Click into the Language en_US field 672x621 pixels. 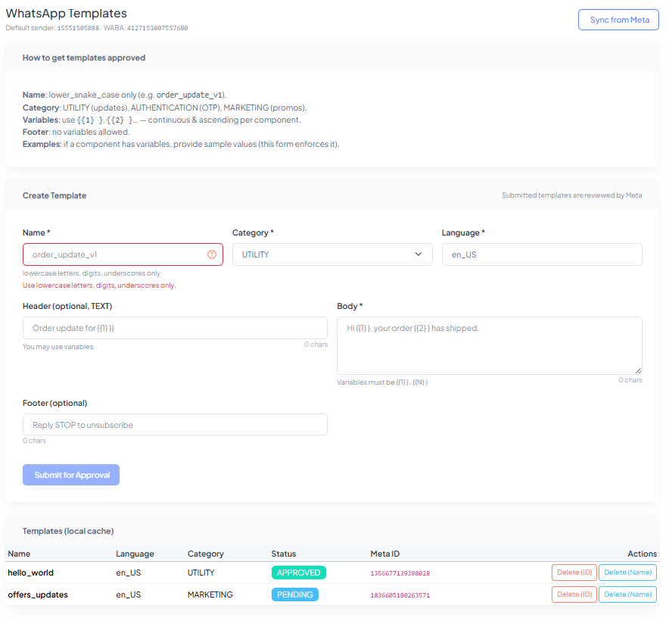(x=541, y=254)
